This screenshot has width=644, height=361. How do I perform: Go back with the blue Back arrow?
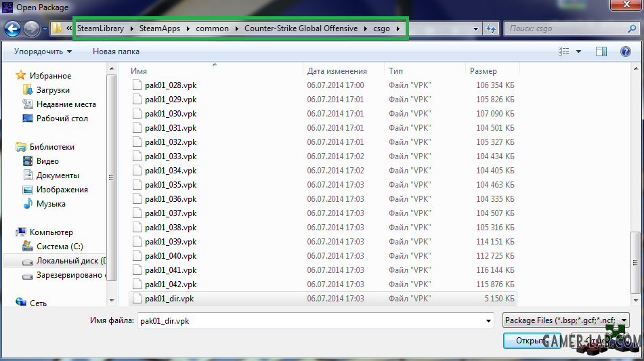pos(12,28)
